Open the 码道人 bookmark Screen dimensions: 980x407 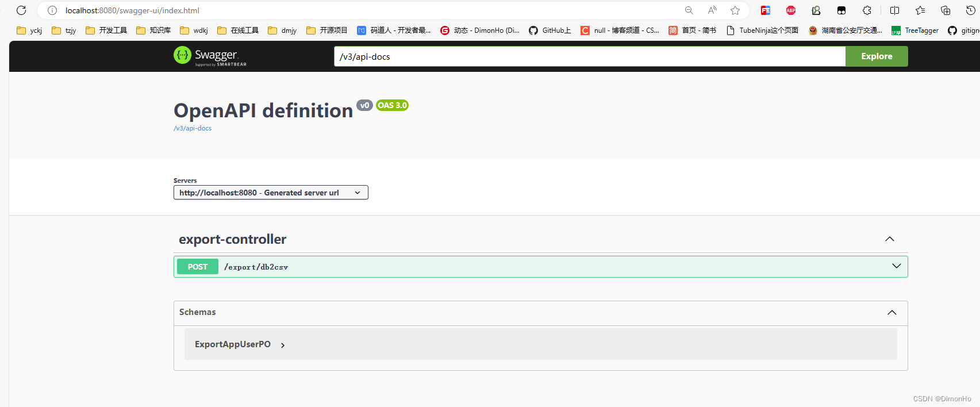click(x=394, y=30)
